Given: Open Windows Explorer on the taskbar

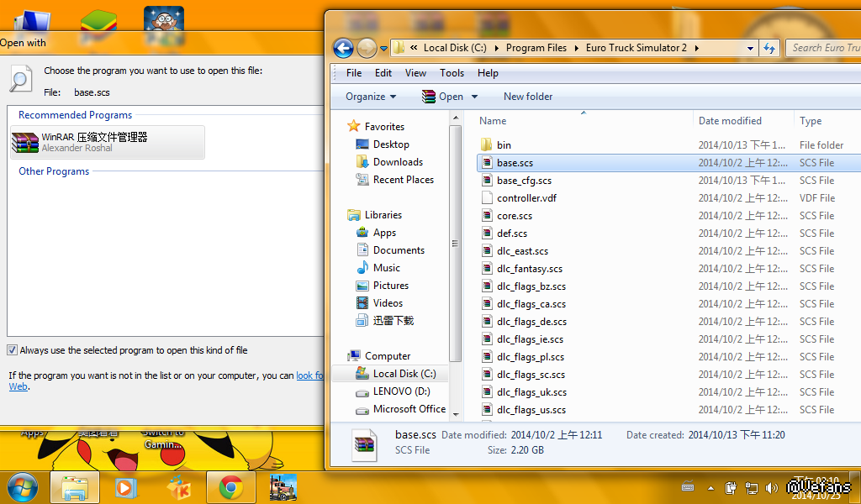Looking at the screenshot, I should [x=75, y=487].
